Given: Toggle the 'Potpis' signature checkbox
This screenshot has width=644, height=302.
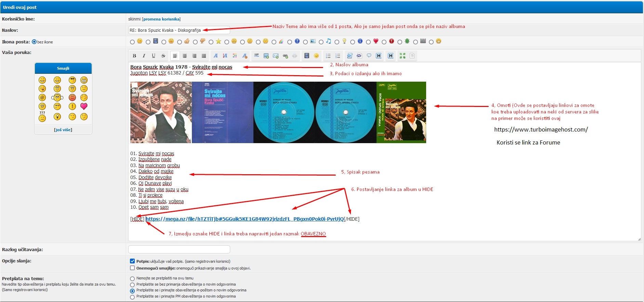Looking at the screenshot, I should (132, 261).
